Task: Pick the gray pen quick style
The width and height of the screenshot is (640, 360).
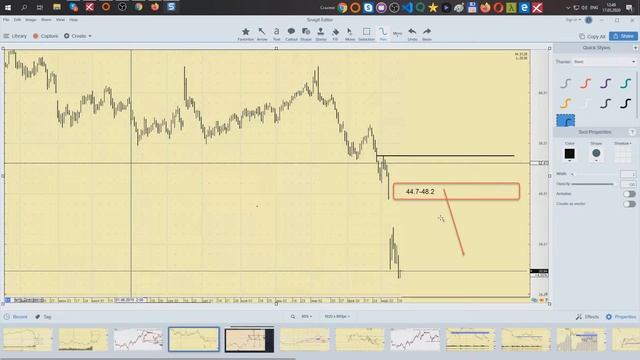Action: click(565, 84)
